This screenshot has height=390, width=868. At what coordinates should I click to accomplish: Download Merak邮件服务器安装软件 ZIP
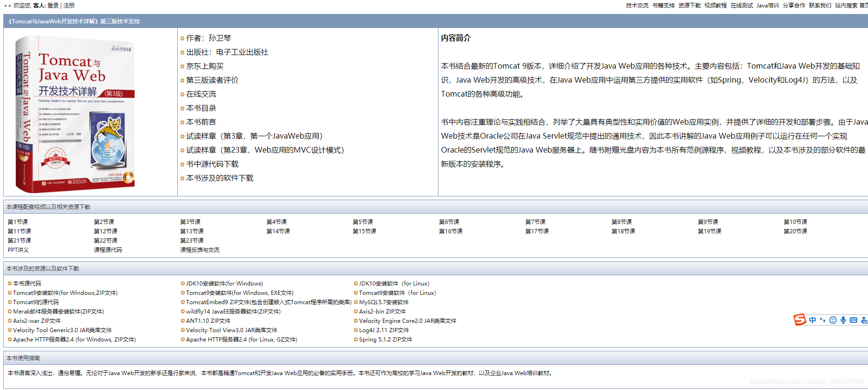[x=58, y=312]
